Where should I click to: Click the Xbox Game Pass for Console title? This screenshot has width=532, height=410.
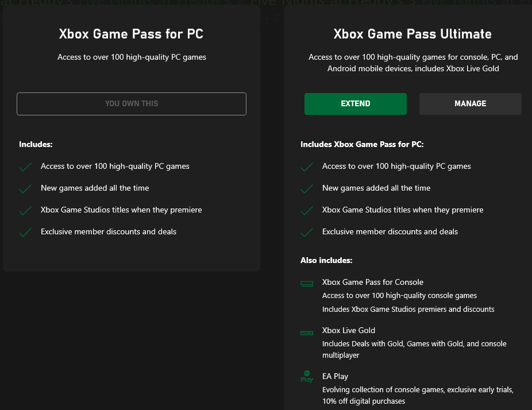pyautogui.click(x=373, y=283)
